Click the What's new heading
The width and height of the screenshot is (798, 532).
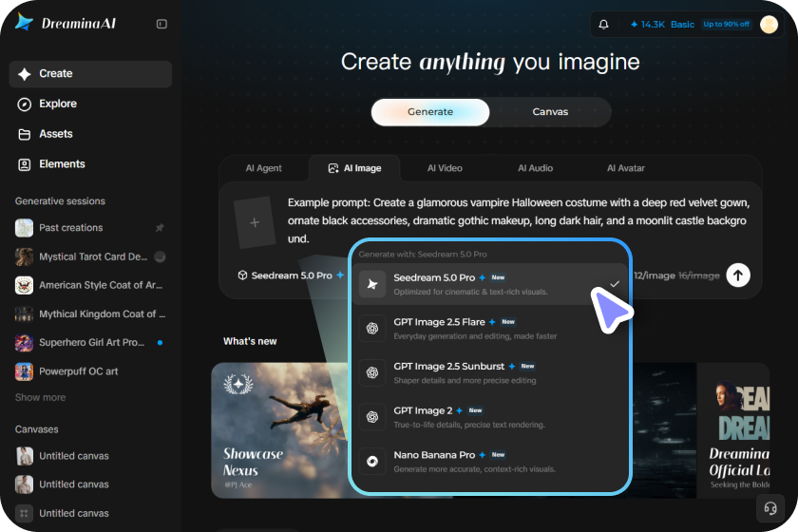tap(250, 341)
